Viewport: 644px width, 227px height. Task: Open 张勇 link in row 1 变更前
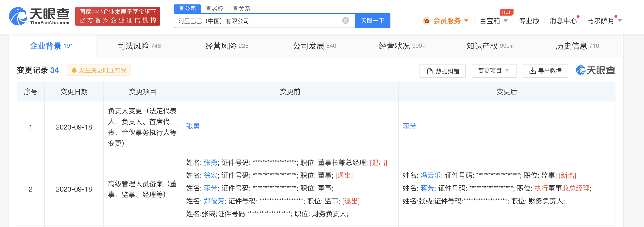pyautogui.click(x=193, y=126)
